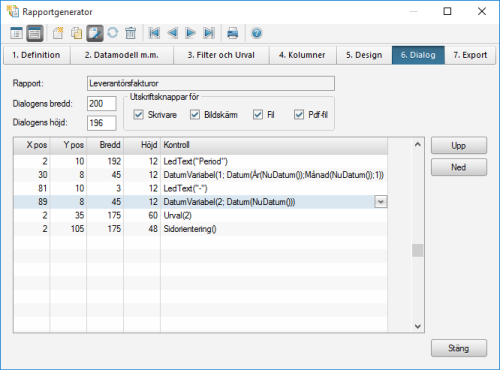The height and width of the screenshot is (370, 500).
Task: Open the 7. Export tab
Action: 470,55
